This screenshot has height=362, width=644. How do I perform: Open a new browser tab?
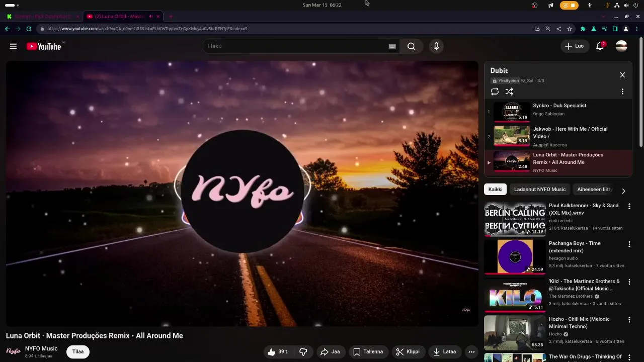(x=171, y=17)
